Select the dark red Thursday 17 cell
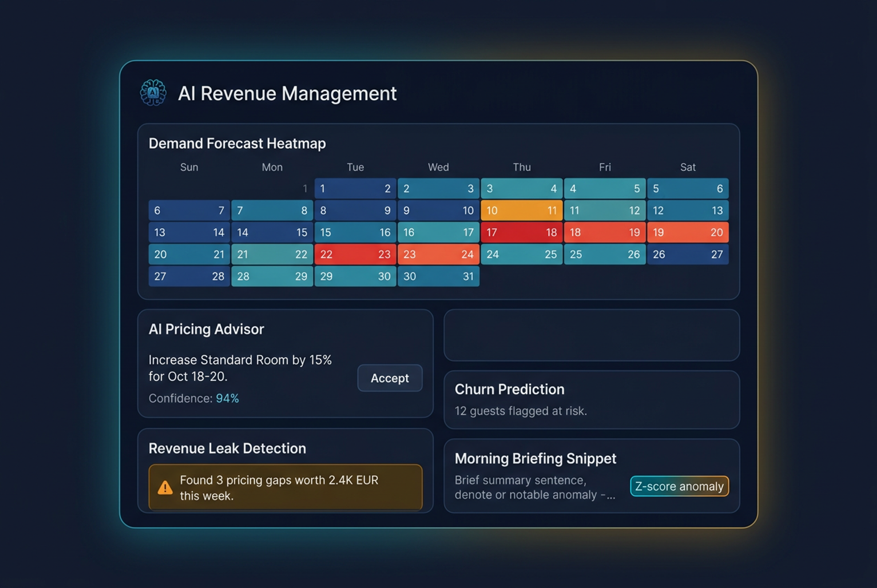 [521, 232]
